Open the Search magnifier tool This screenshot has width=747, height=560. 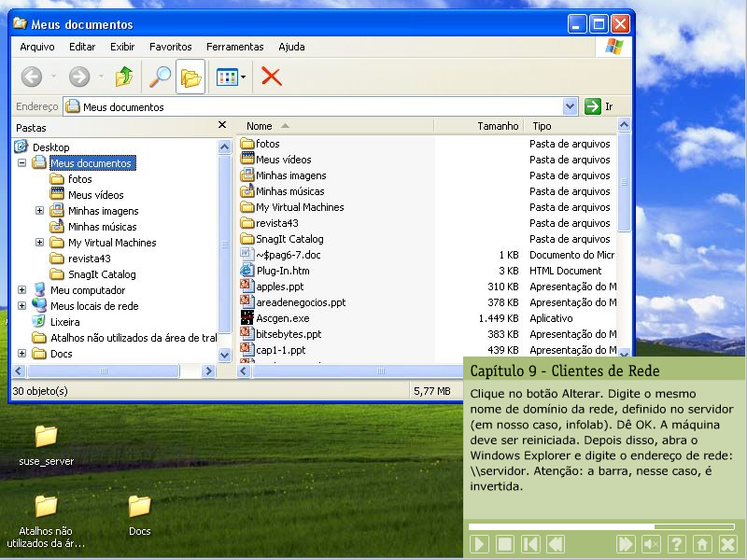click(161, 77)
